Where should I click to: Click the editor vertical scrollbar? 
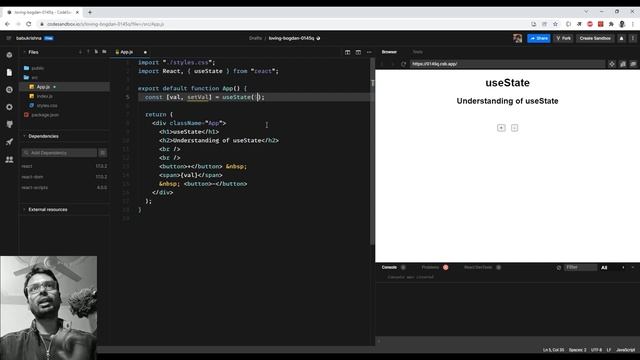(372, 151)
